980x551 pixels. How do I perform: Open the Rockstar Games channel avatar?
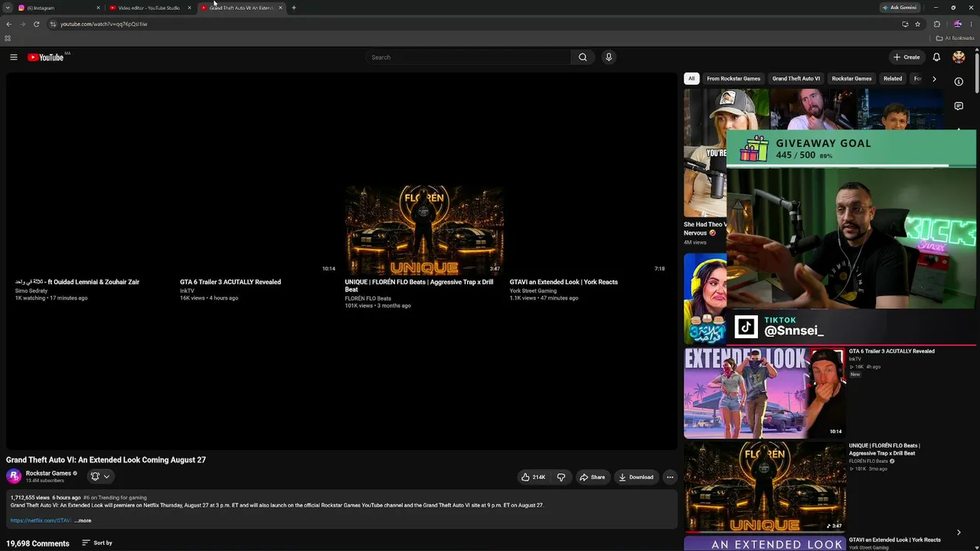pyautogui.click(x=14, y=477)
